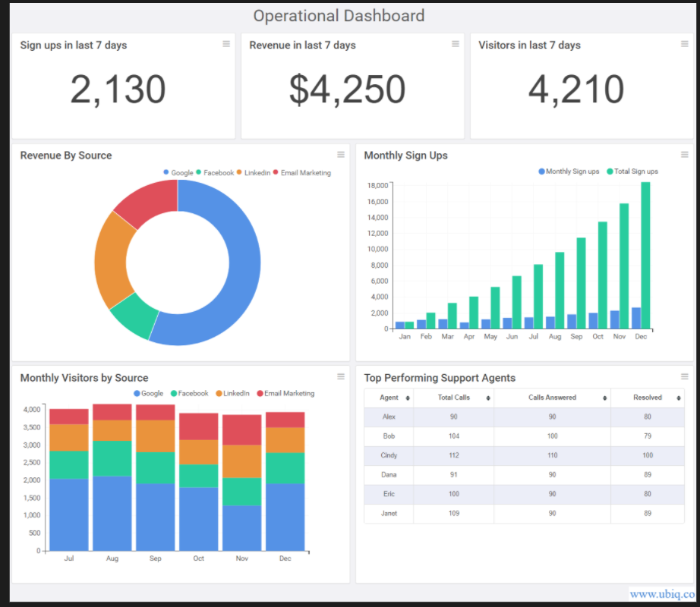Open menu icon on Top Performing Support Agents widget

pos(684,377)
